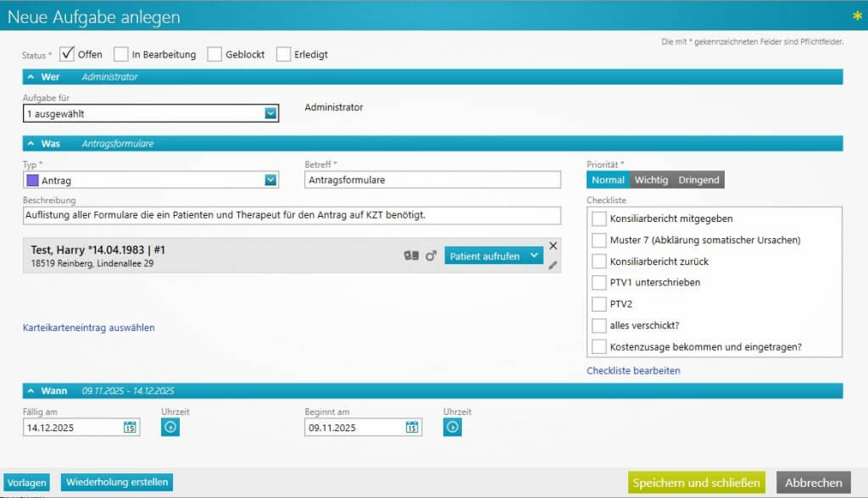Mark the PTV2 checklist item as done

pos(599,304)
